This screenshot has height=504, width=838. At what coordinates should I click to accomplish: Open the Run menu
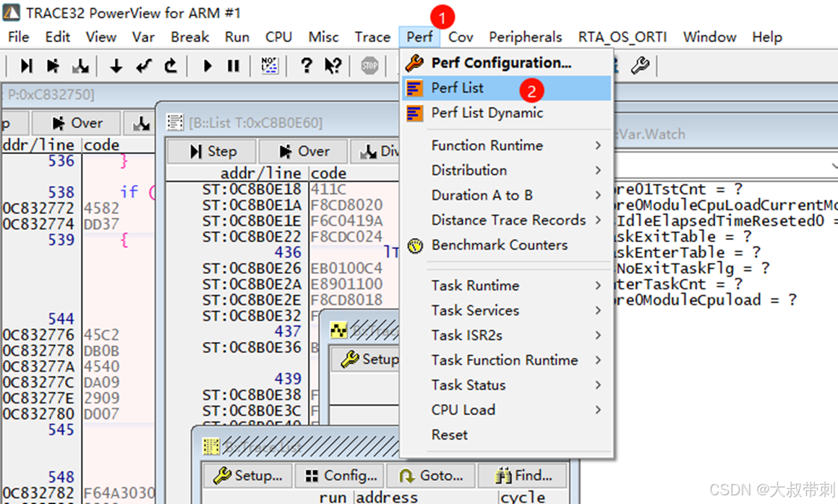(x=236, y=37)
